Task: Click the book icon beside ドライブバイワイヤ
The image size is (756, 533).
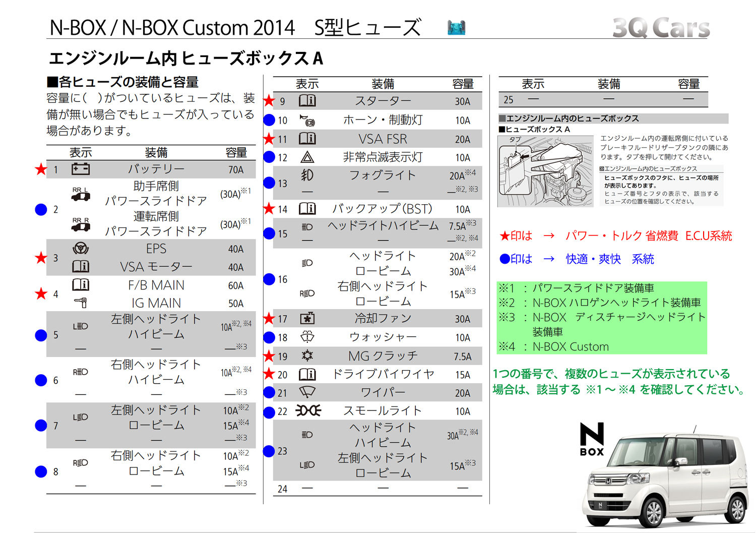Action: coord(307,374)
